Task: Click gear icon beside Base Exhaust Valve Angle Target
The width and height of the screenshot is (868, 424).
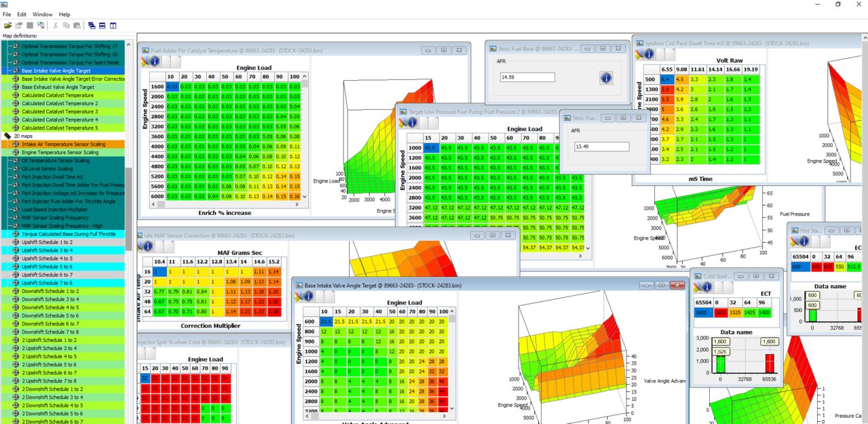Action: [16, 87]
